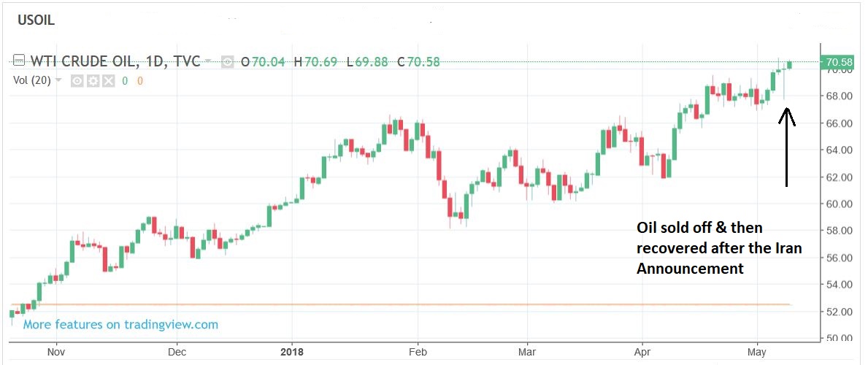
Task: Open dropdown arrow beside WTI CRUDE OIL title
Action: coord(209,61)
